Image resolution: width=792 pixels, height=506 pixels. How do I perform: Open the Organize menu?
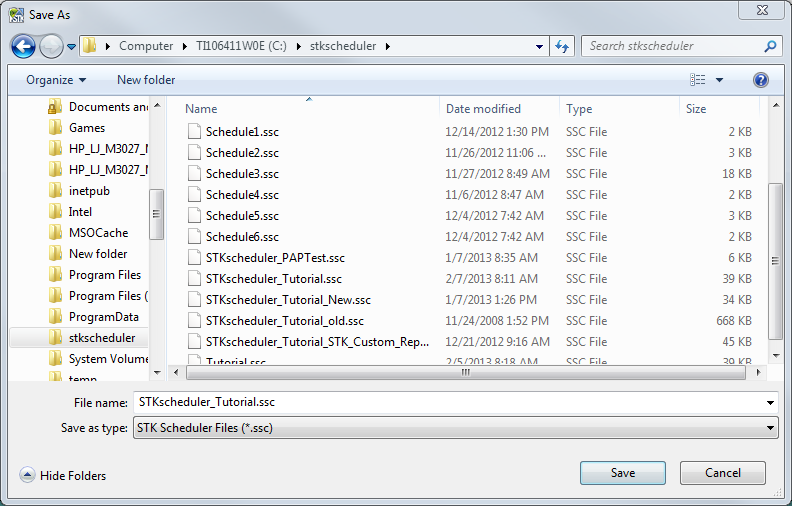pyautogui.click(x=56, y=80)
